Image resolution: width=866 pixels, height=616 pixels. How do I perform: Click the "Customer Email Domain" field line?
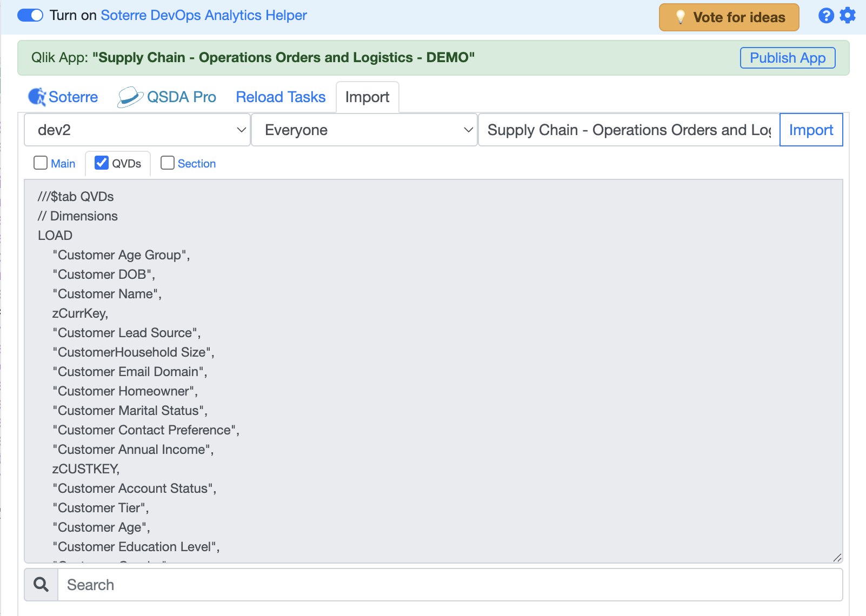click(130, 372)
